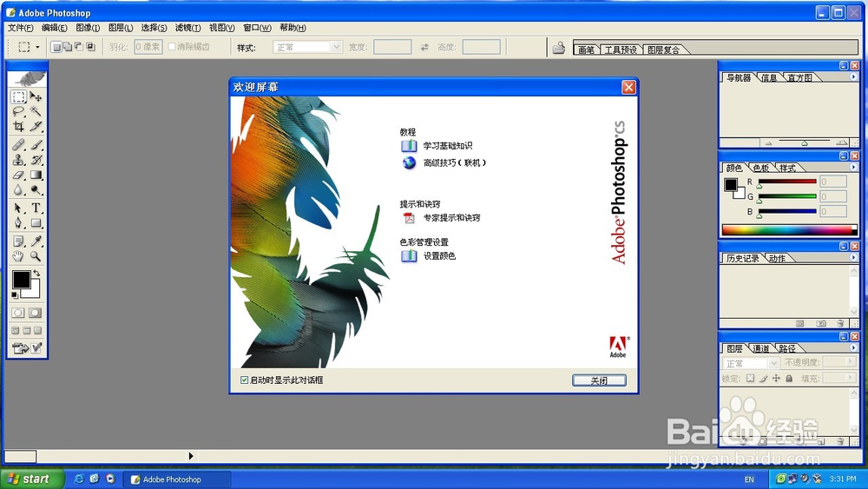Click the feather value input field
The width and height of the screenshot is (868, 489).
(148, 47)
